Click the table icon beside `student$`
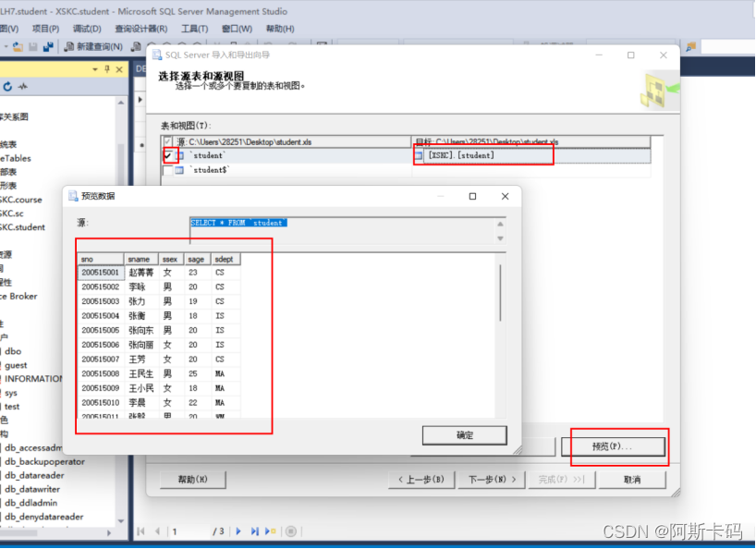Viewport: 756px width, 549px height. (x=179, y=170)
